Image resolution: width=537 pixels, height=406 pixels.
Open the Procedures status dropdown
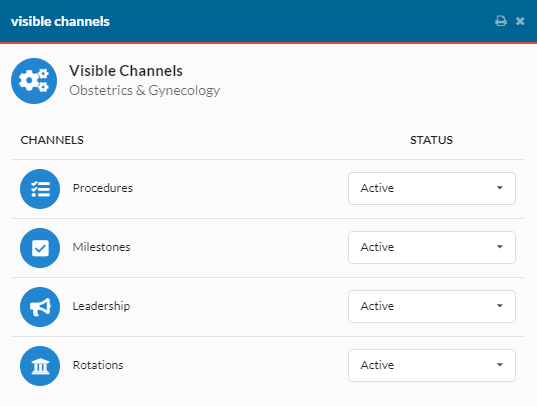tap(432, 188)
